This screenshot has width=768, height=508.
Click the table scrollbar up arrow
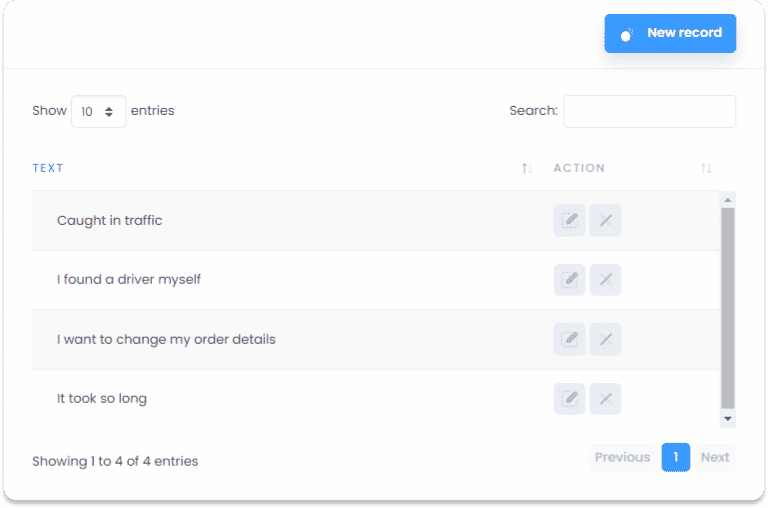coord(728,200)
